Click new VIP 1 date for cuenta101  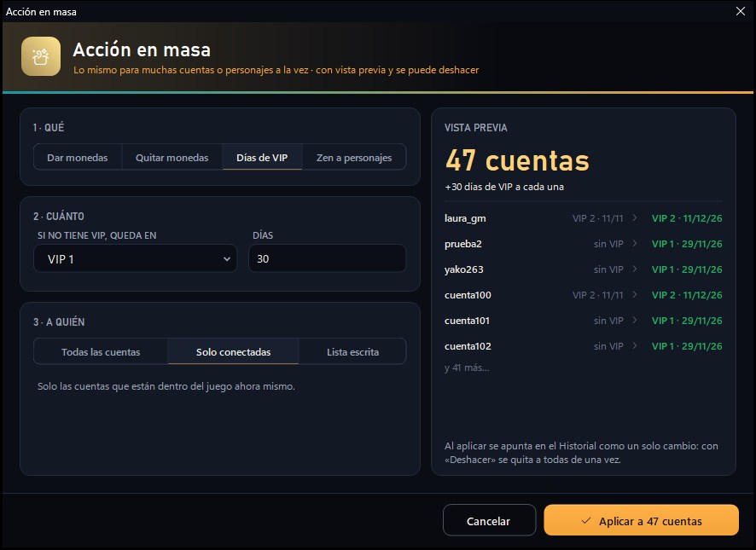tap(687, 321)
